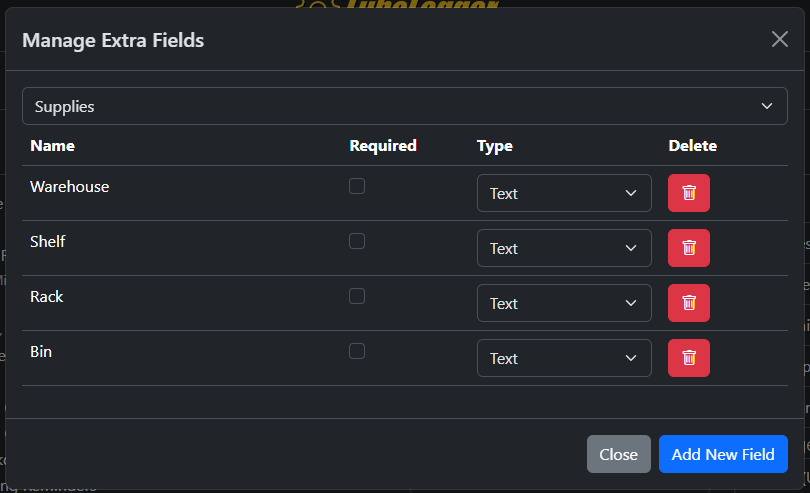Open Shelf field's Type selector
Viewport: 810px width, 493px height.
563,248
